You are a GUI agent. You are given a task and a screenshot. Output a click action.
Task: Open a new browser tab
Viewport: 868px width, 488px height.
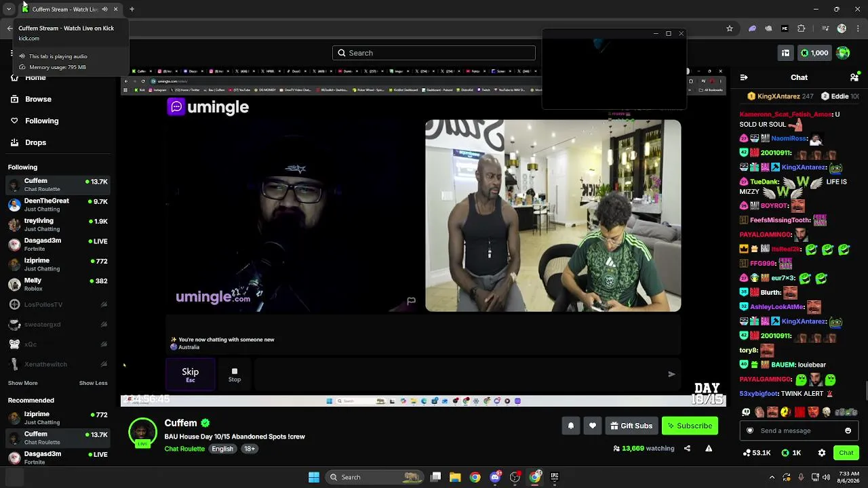132,9
